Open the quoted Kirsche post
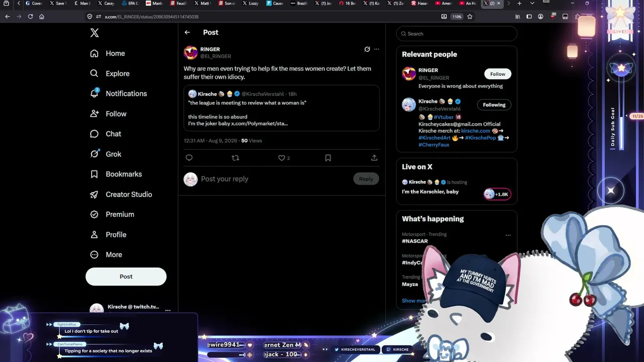Image resolution: width=644 pixels, height=362 pixels. pyautogui.click(x=282, y=108)
